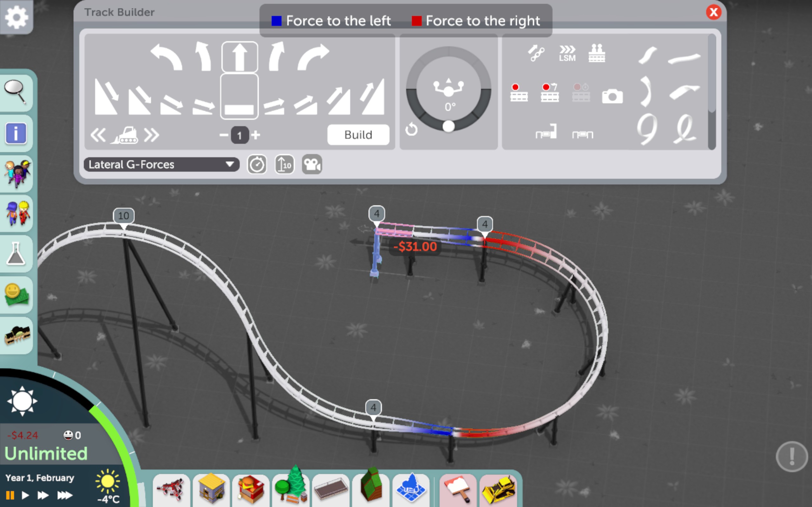Screen dimensions: 812x507
Task: Select the chain lift track piece
Action: [536, 53]
